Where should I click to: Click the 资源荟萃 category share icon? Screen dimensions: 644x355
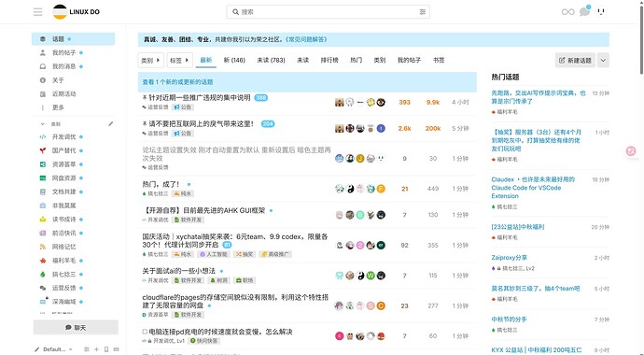click(42, 164)
